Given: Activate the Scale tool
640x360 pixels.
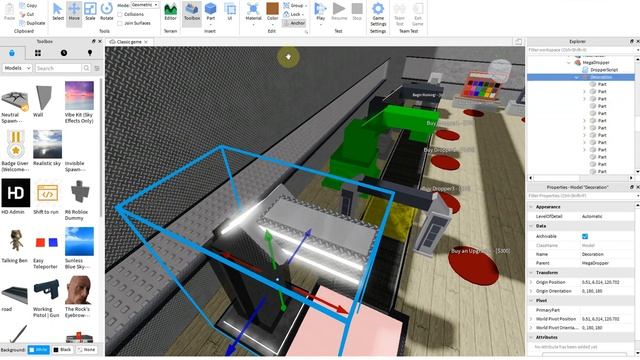Looking at the screenshot, I should tap(90, 12).
